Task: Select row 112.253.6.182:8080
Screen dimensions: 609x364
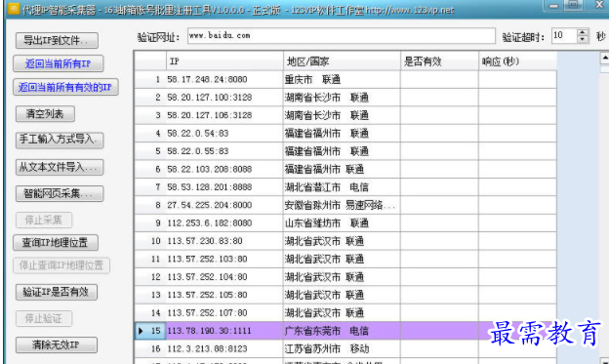Action: (x=345, y=222)
